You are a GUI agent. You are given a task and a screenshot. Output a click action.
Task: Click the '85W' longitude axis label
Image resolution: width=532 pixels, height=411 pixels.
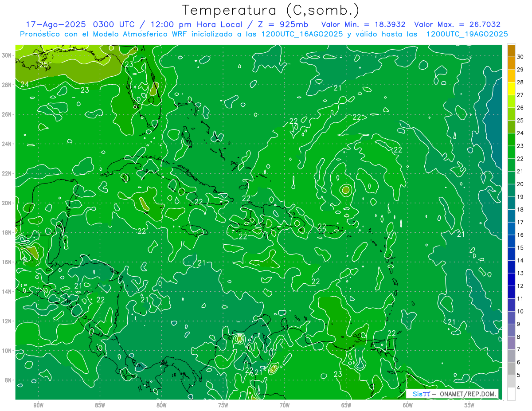click(x=100, y=405)
